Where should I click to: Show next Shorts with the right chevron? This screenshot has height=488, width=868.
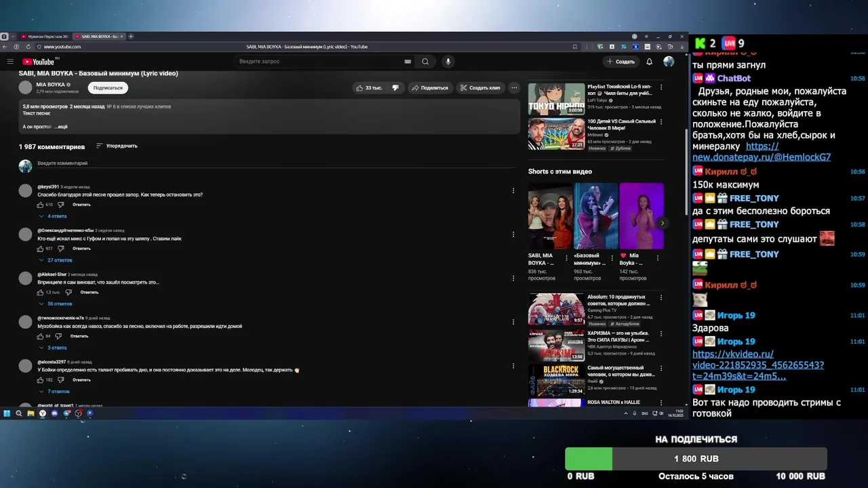point(662,223)
